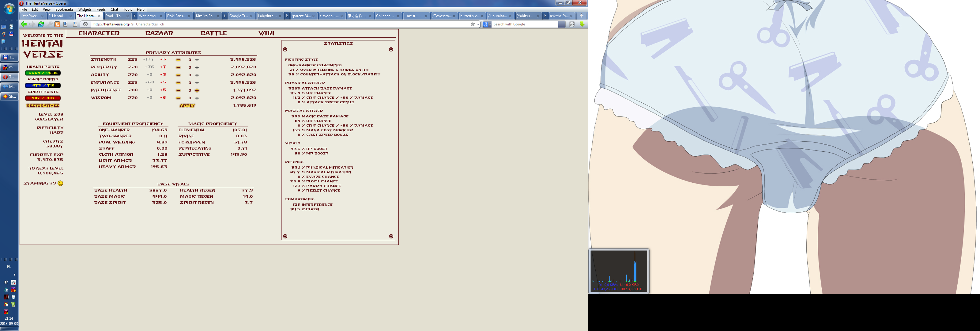
Task: Click the red Spirit Points bar
Action: [43, 98]
